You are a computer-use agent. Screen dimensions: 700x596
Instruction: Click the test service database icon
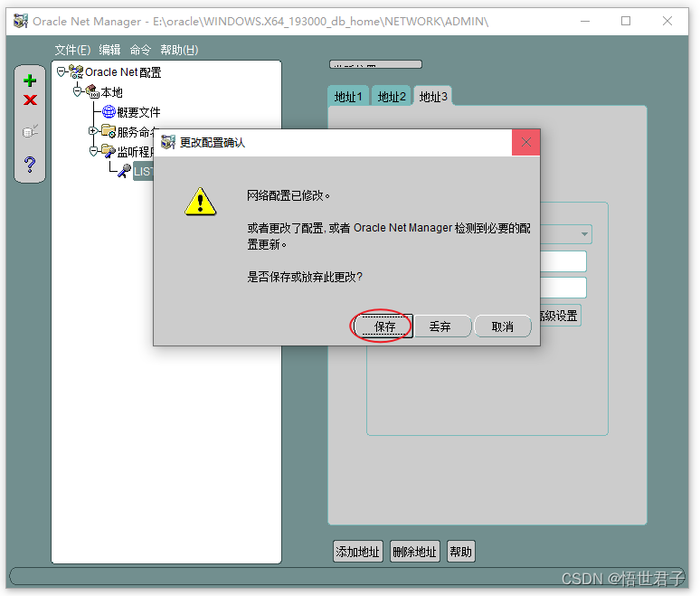click(30, 131)
